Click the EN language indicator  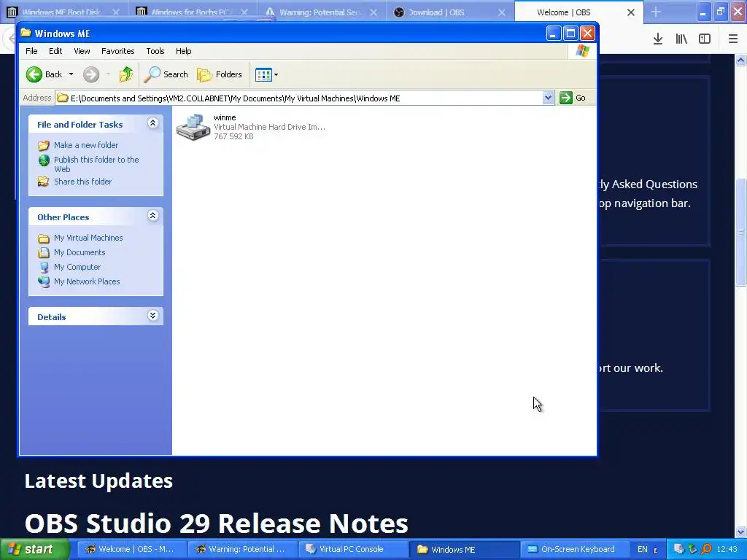pyautogui.click(x=642, y=549)
